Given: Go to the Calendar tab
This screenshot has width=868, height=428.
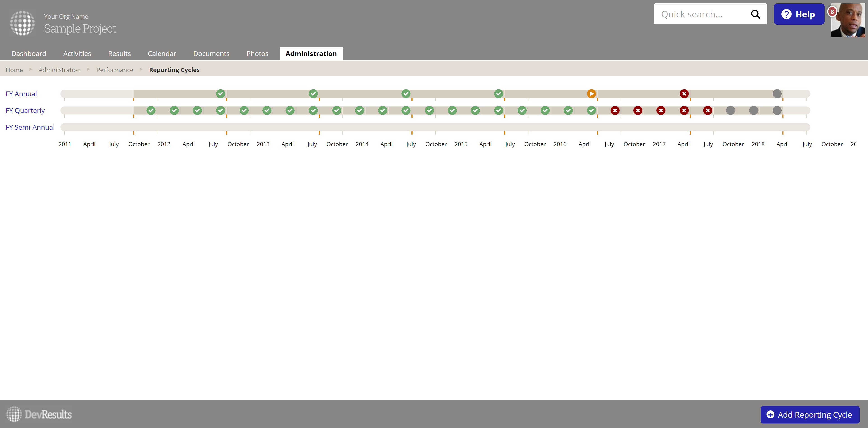Looking at the screenshot, I should (162, 54).
